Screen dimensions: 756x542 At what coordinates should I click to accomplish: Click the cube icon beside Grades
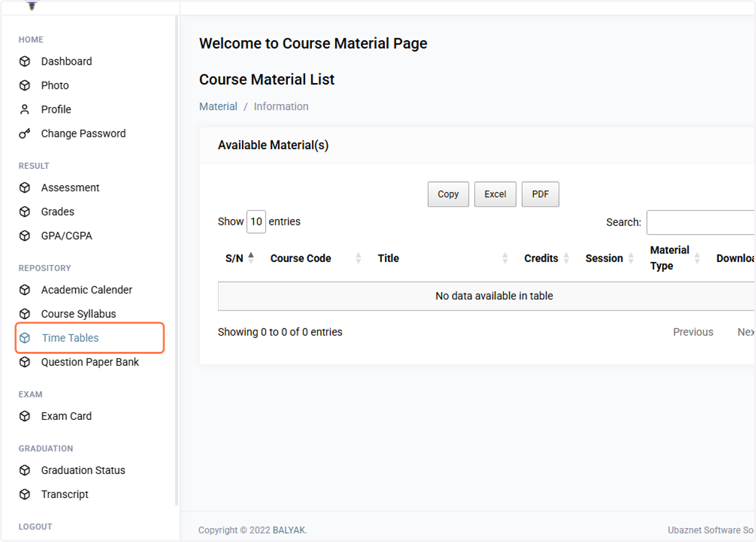tap(25, 212)
